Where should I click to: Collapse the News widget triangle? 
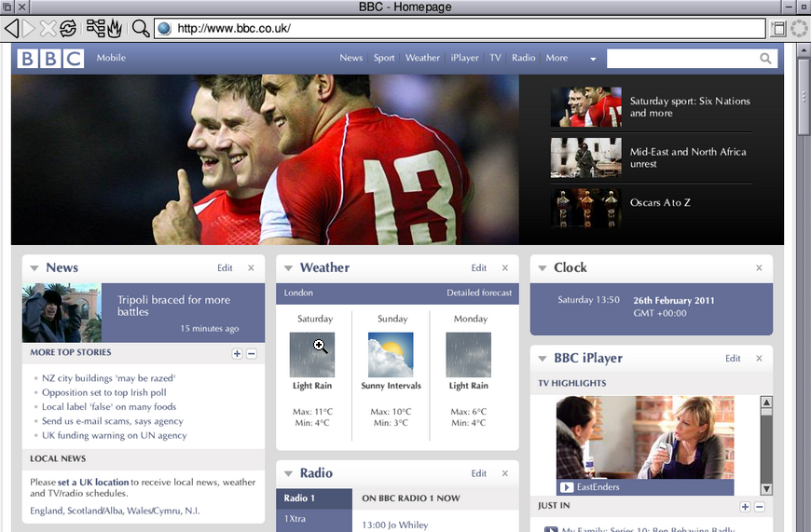pyautogui.click(x=34, y=267)
